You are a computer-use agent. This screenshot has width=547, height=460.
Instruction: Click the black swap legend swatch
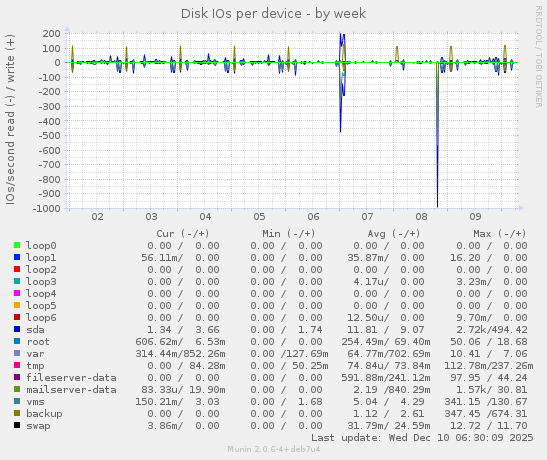(x=17, y=425)
